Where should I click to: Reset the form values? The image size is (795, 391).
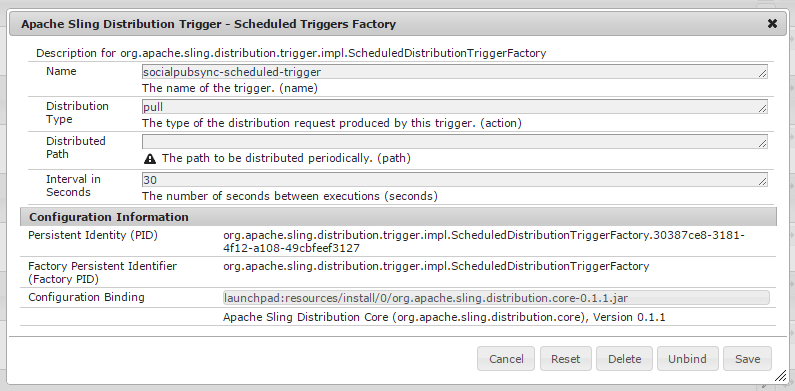pyautogui.click(x=565, y=359)
